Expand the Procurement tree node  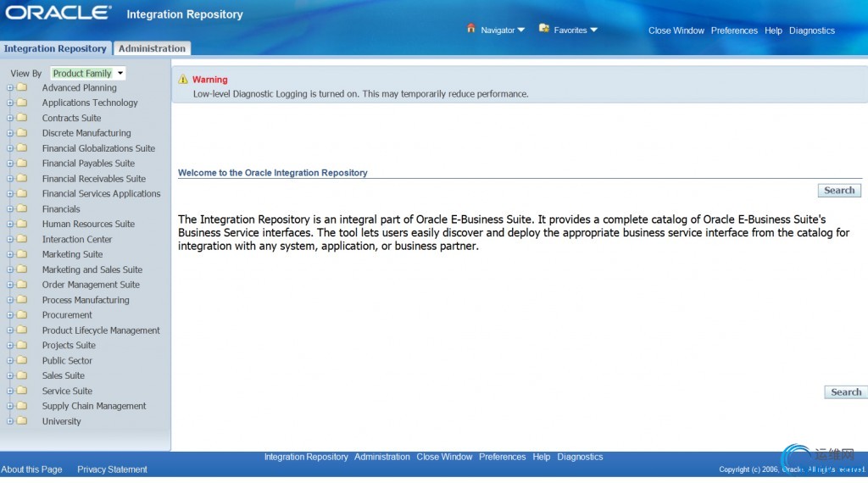(10, 315)
